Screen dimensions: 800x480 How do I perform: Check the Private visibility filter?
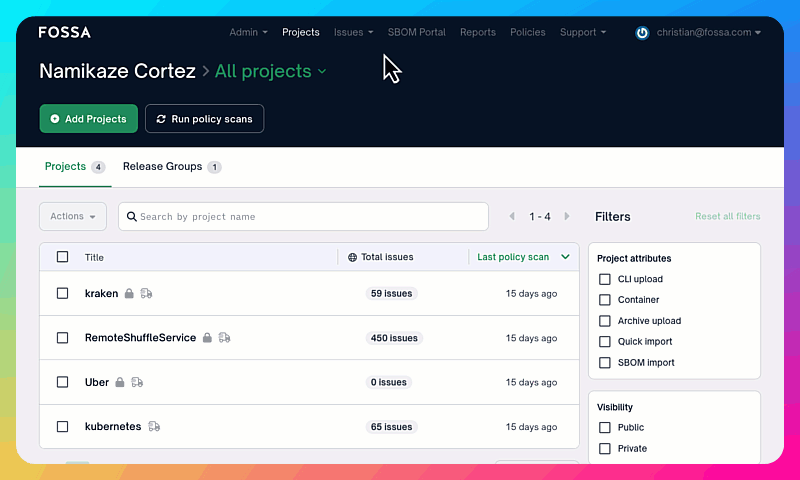pyautogui.click(x=604, y=449)
